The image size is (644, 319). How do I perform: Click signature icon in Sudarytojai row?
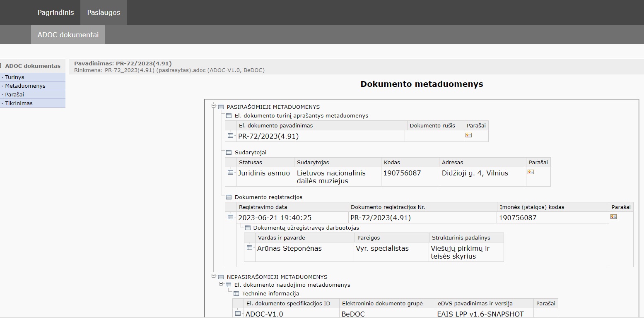click(x=531, y=172)
